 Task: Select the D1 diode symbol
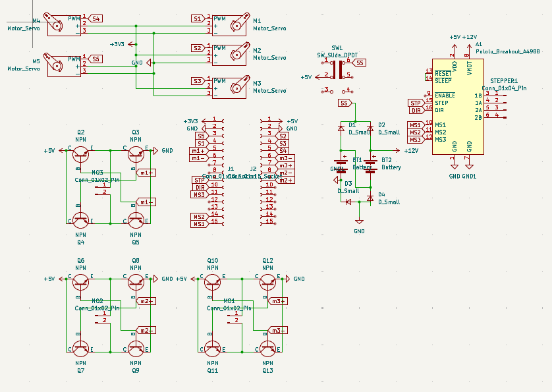pyautogui.click(x=341, y=128)
